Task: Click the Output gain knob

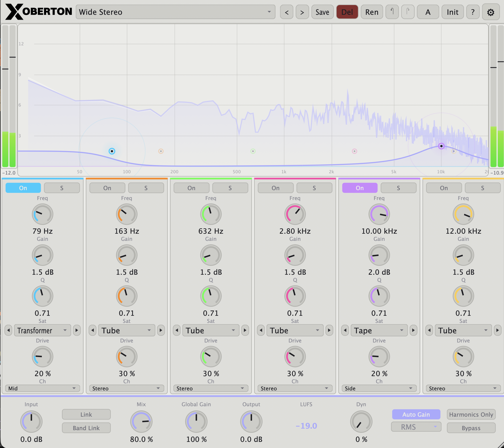Action: (x=251, y=421)
